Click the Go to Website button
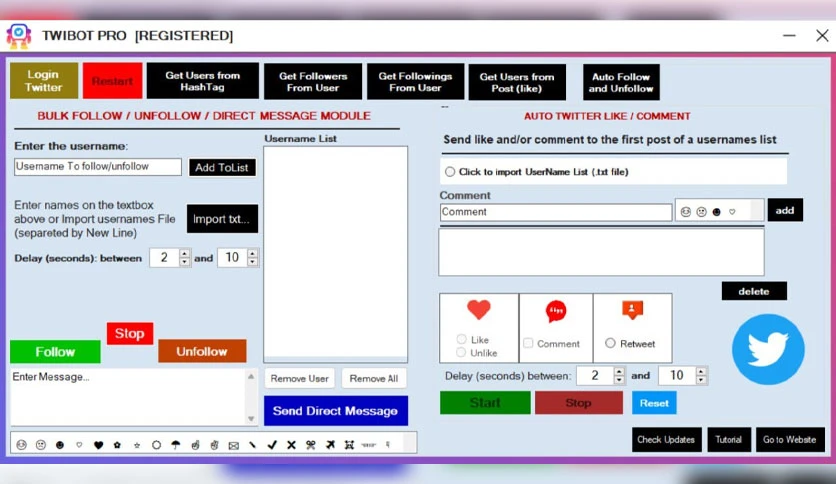Viewport: 836px width, 484px height. pyautogui.click(x=790, y=440)
